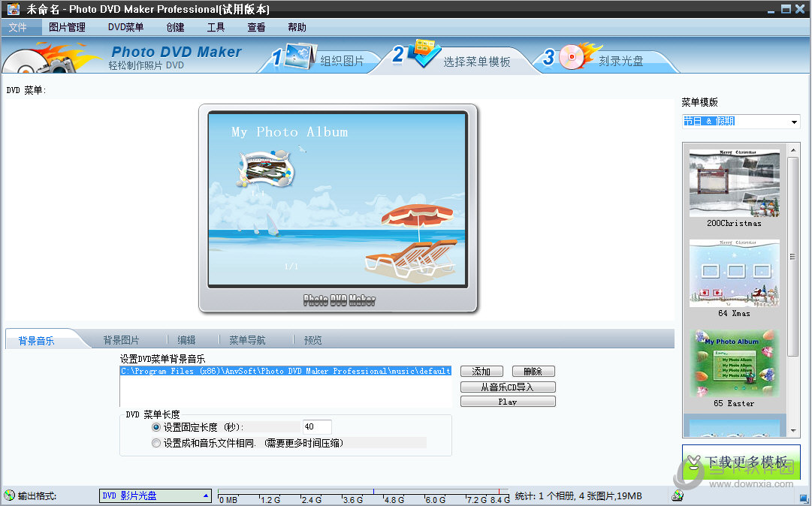Switch to the 刻录光盘 step tab
The image size is (812, 506).
pyautogui.click(x=621, y=61)
